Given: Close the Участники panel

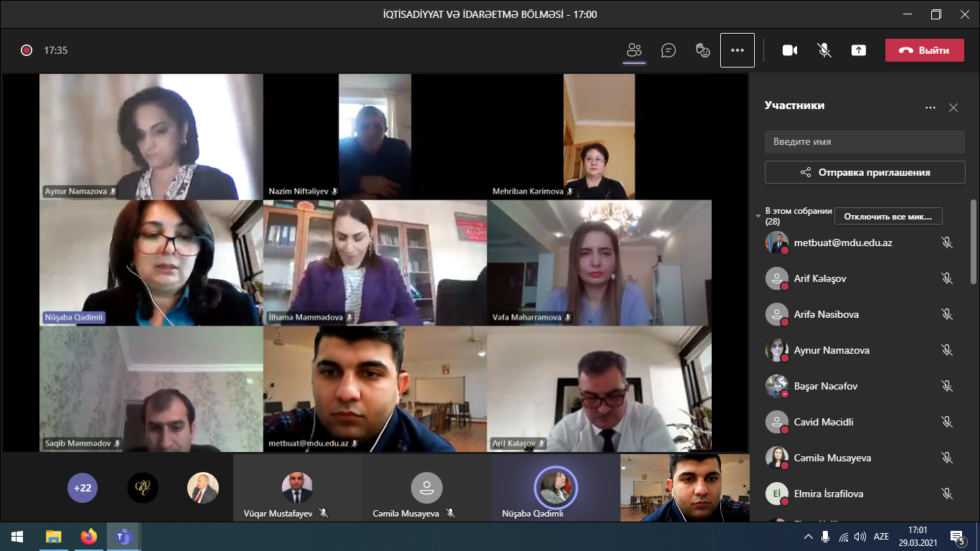Looking at the screenshot, I should tap(953, 108).
